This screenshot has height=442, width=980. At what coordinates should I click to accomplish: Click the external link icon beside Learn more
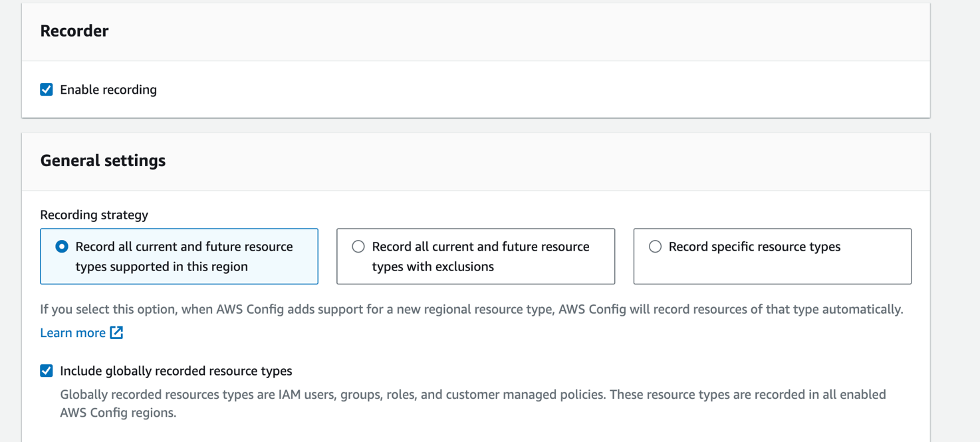[x=117, y=332]
